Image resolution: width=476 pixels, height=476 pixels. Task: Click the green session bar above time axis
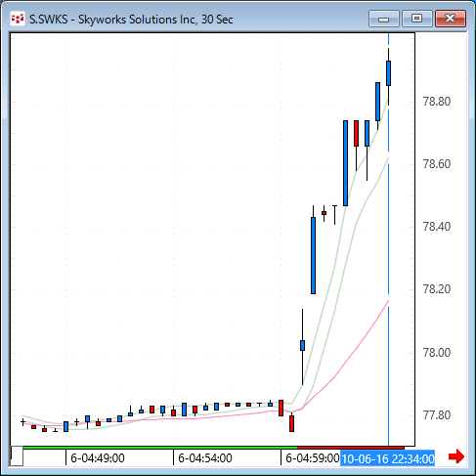159,448
